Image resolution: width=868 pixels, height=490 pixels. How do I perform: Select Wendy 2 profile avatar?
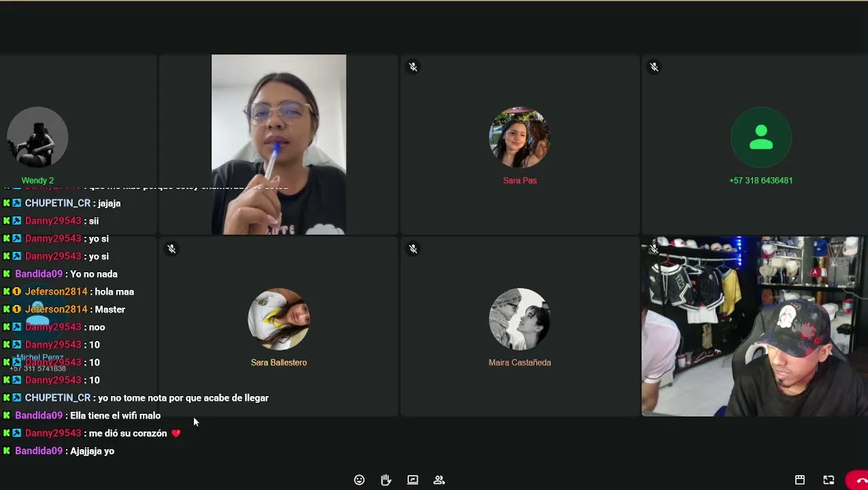[x=37, y=137]
